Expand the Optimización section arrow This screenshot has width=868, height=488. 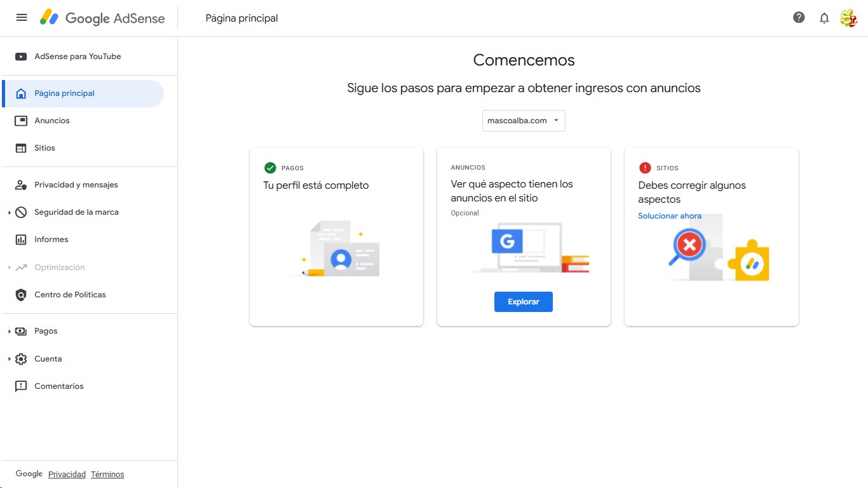(x=10, y=268)
